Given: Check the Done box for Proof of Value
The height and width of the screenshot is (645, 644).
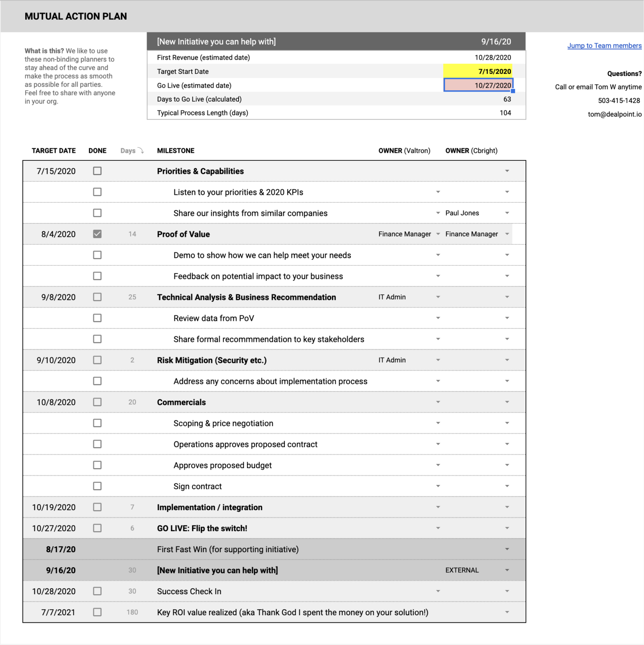Looking at the screenshot, I should coord(97,233).
